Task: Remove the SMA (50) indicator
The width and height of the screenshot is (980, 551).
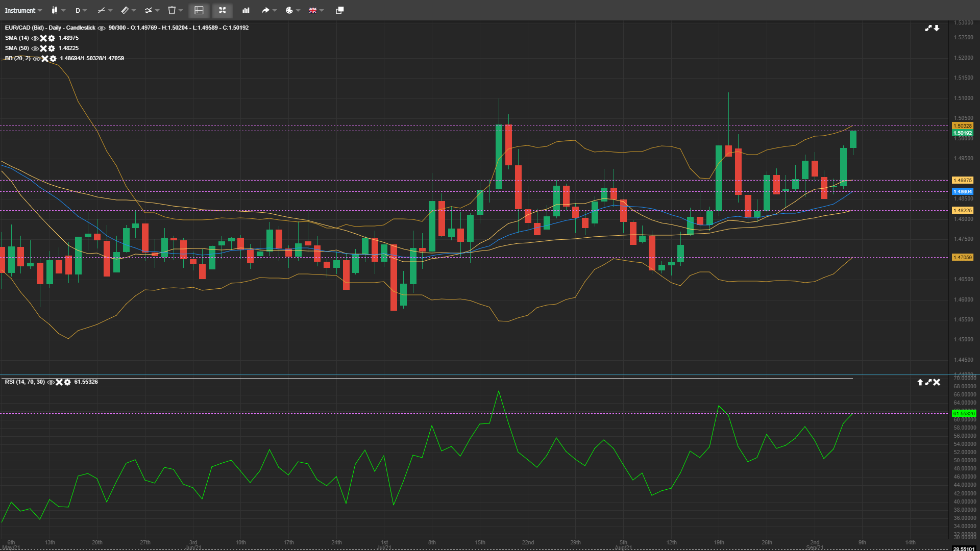Action: pyautogui.click(x=43, y=48)
